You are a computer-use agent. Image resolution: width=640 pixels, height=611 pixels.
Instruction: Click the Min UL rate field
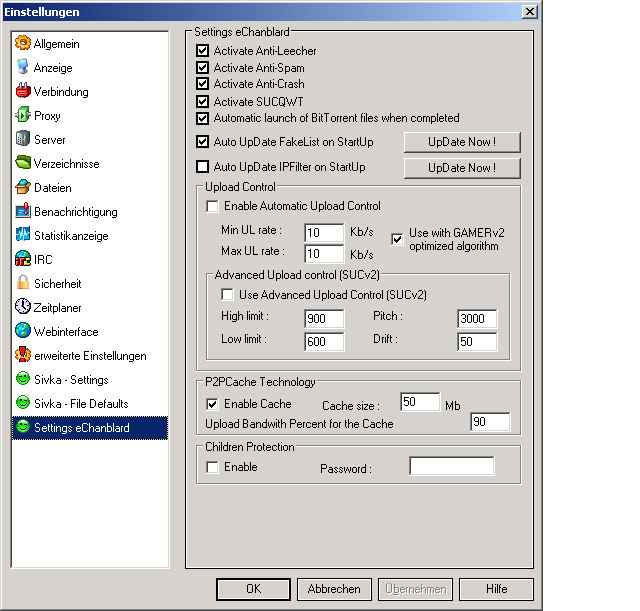(324, 233)
